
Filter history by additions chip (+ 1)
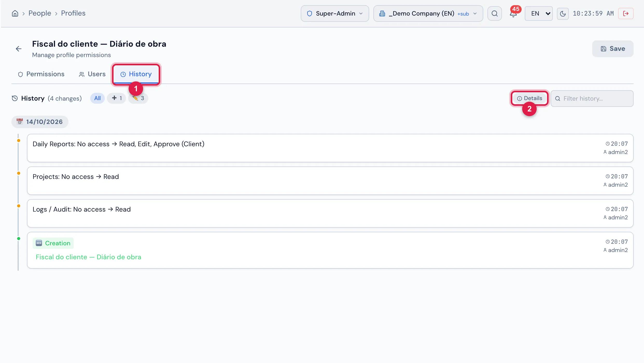pyautogui.click(x=116, y=98)
